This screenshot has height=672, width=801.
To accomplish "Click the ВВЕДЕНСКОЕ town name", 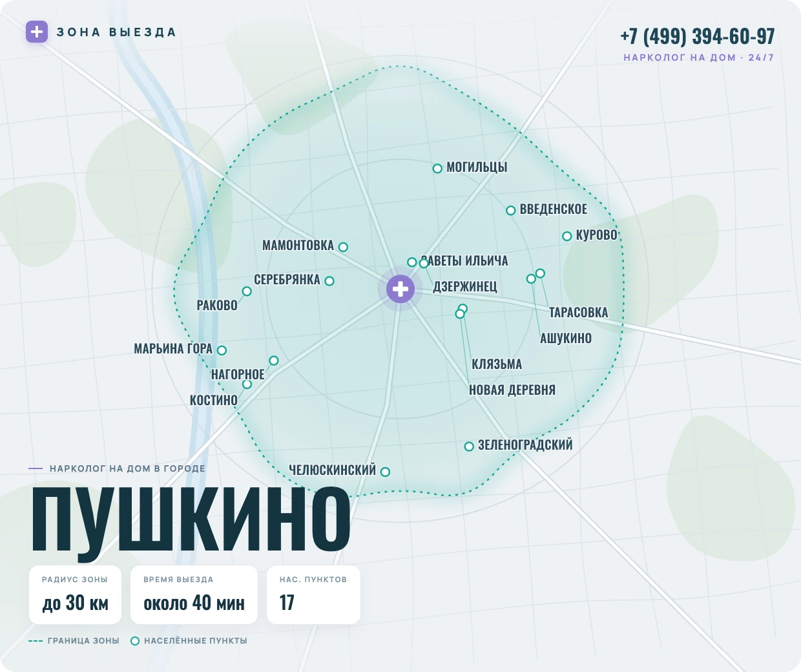I will point(554,209).
